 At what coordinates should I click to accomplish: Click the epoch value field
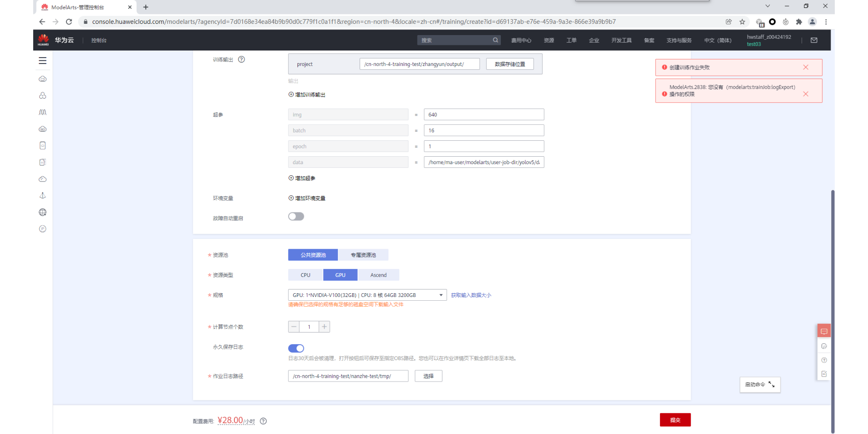pyautogui.click(x=484, y=146)
